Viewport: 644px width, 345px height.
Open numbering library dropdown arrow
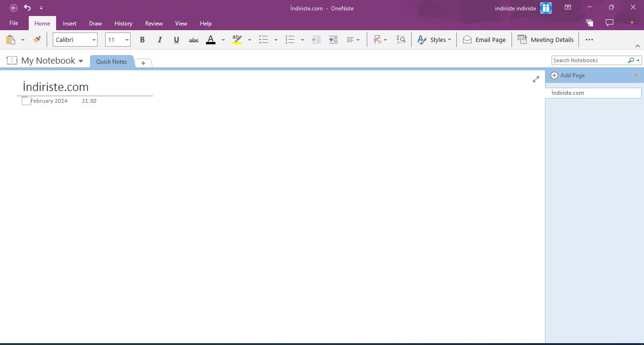click(302, 40)
